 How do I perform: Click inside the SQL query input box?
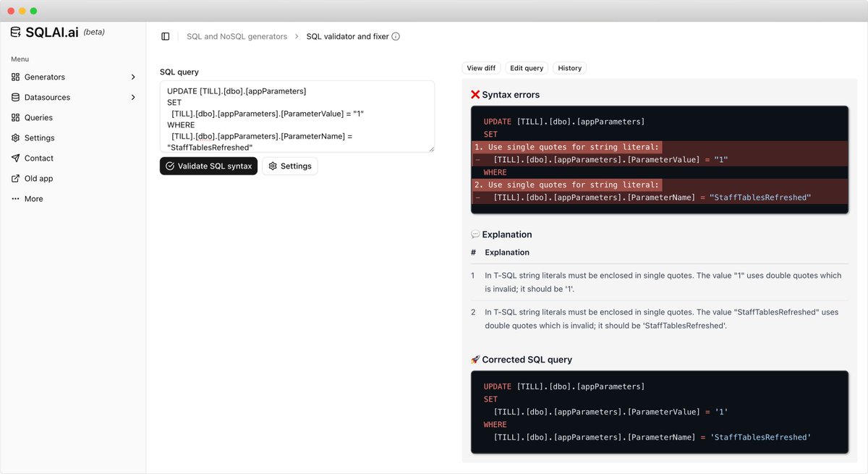[297, 116]
